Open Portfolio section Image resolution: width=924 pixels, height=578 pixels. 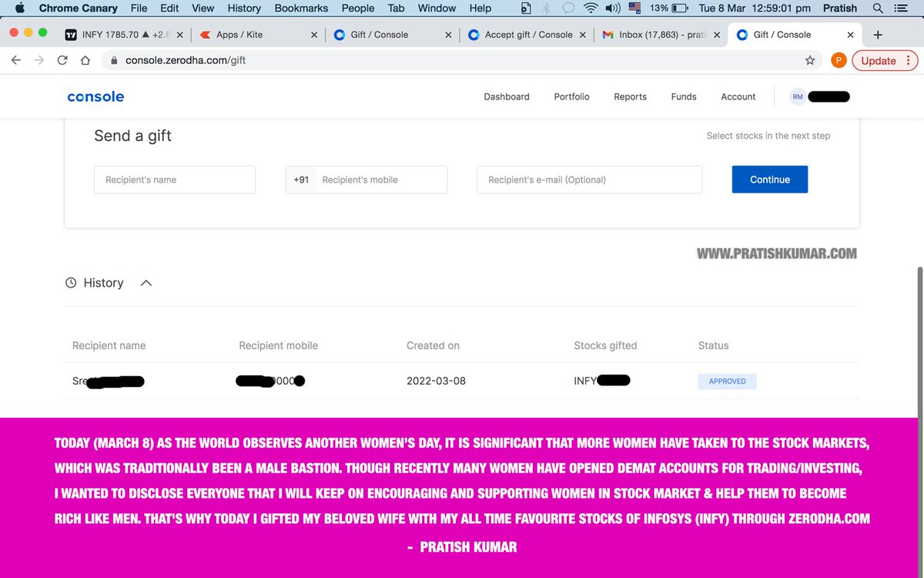571,96
